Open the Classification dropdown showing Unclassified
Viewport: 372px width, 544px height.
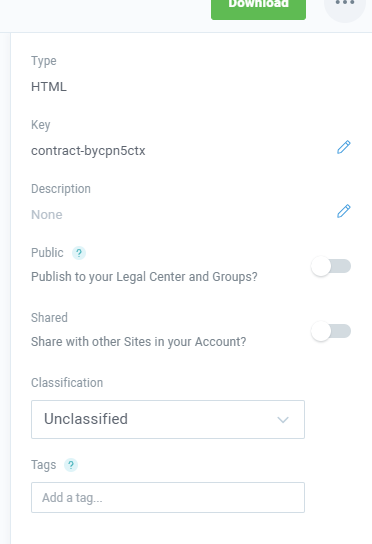click(x=168, y=419)
